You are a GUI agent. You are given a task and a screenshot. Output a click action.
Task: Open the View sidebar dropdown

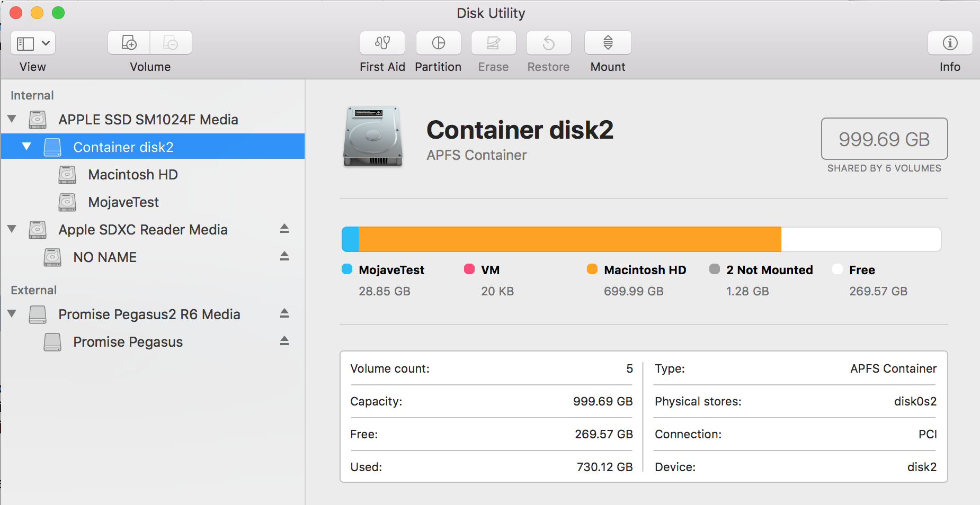[33, 43]
